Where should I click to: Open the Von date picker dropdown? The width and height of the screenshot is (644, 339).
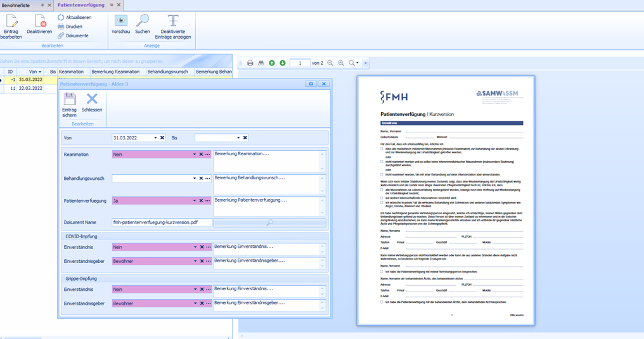tap(155, 138)
